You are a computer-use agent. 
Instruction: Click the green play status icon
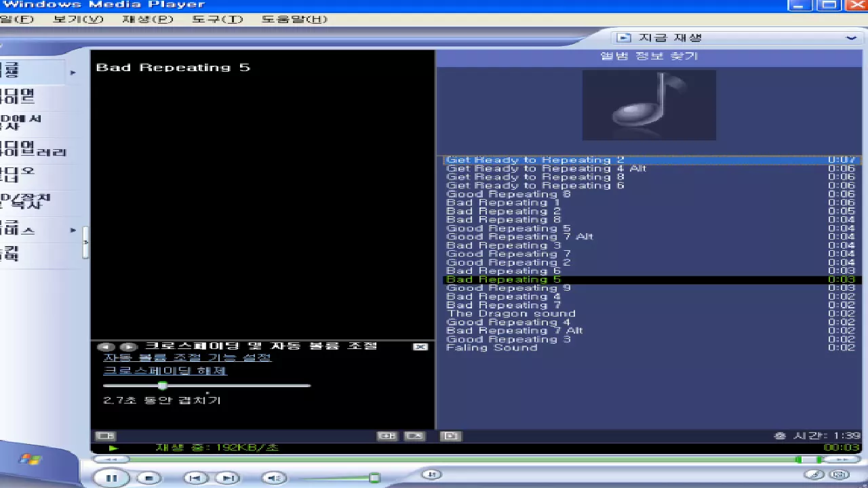pyautogui.click(x=113, y=448)
